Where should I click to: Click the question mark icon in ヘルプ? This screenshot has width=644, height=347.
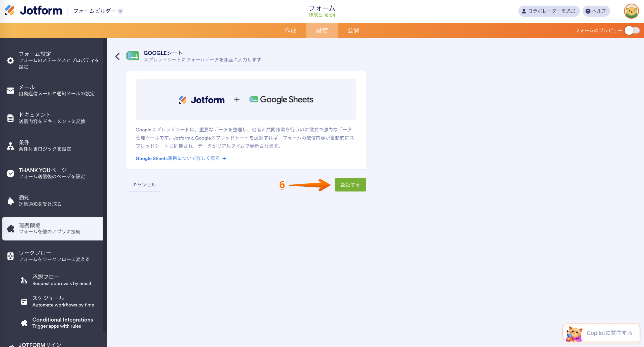588,11
